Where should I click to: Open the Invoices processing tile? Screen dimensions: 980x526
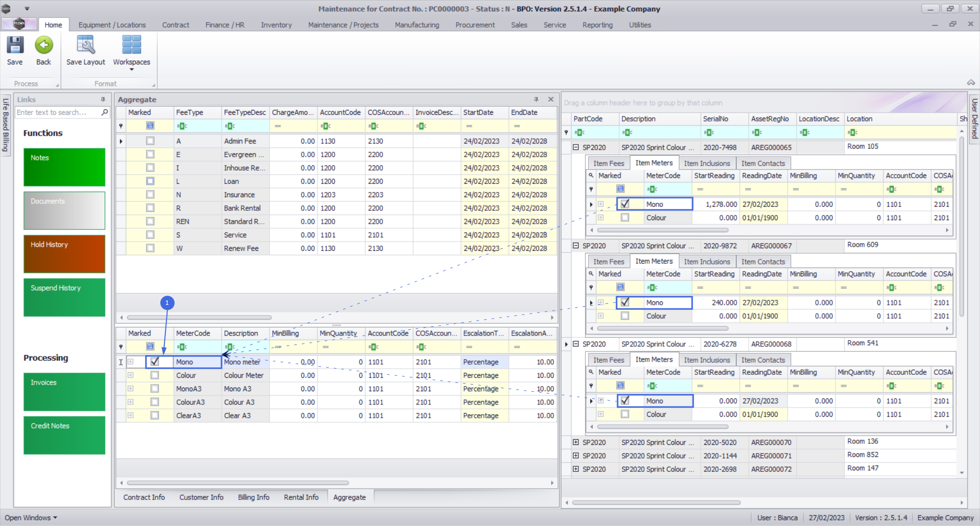tap(64, 392)
